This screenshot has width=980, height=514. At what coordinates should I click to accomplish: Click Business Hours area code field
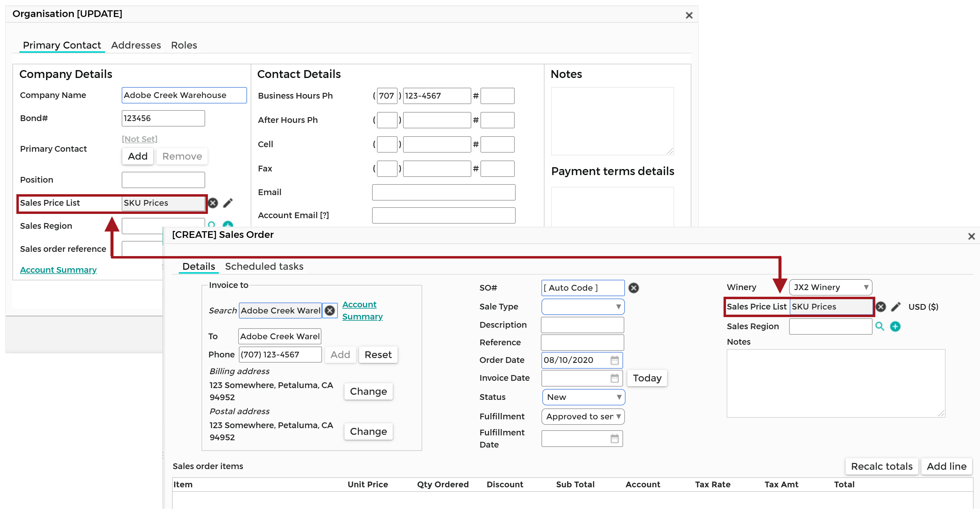(387, 96)
